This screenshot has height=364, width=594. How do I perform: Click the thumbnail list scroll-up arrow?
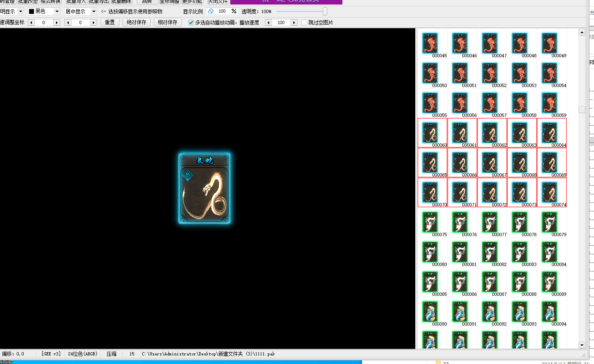click(x=582, y=32)
